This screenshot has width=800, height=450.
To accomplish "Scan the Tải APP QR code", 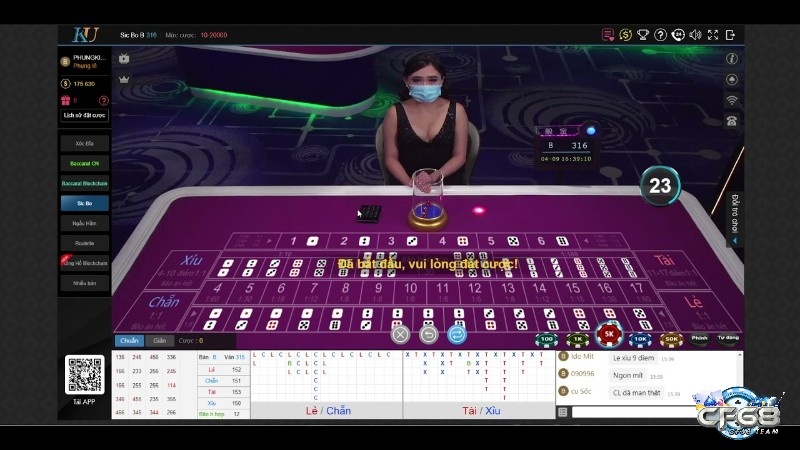I will coord(85,375).
